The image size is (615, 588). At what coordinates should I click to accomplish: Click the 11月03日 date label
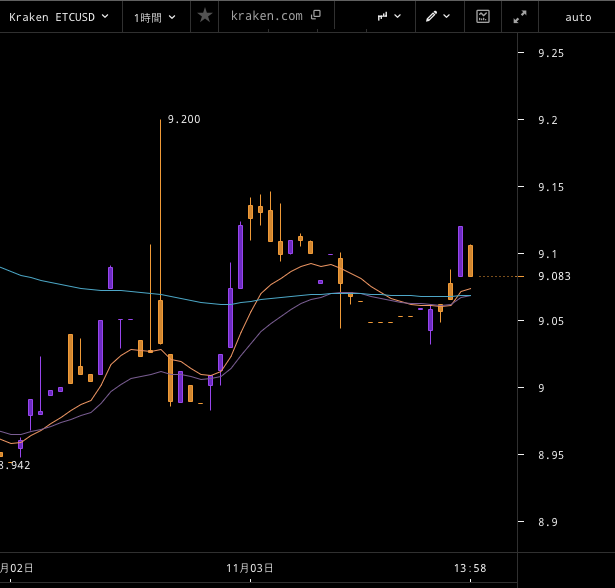[250, 568]
